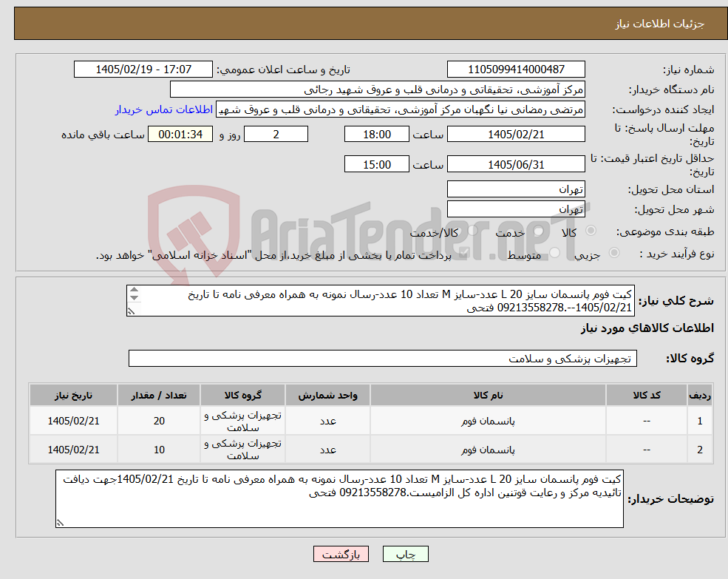The image size is (728, 579).
Task: Click the response deadline time 18:00 field
Action: point(376,135)
